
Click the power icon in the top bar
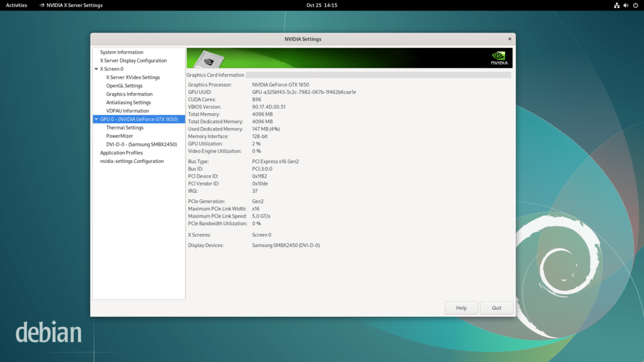[x=635, y=5]
